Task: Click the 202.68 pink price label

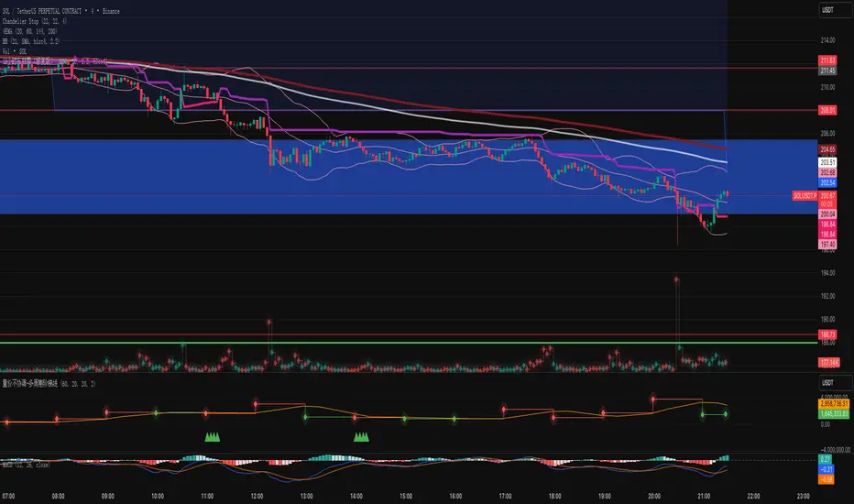Action: (827, 172)
